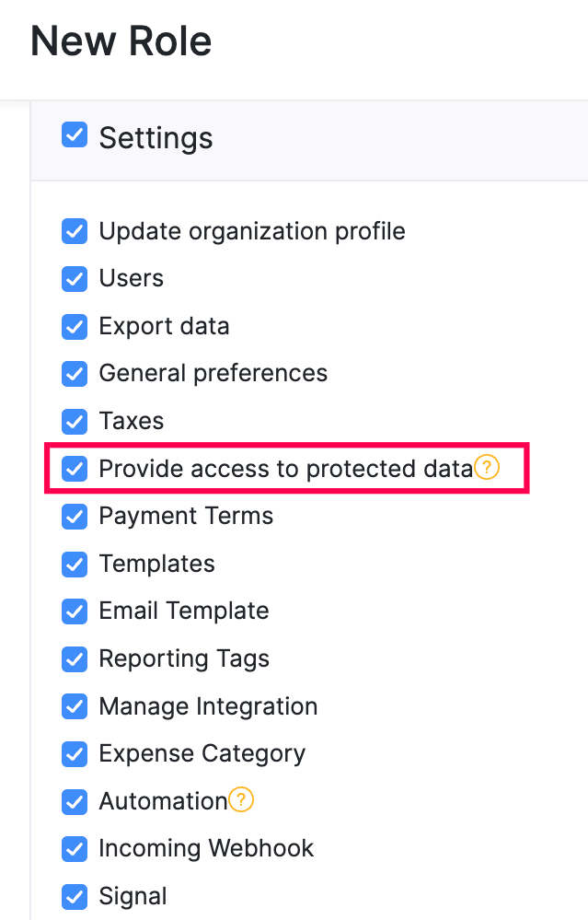
Task: Disable the Automation checkbox
Action: pyautogui.click(x=74, y=801)
